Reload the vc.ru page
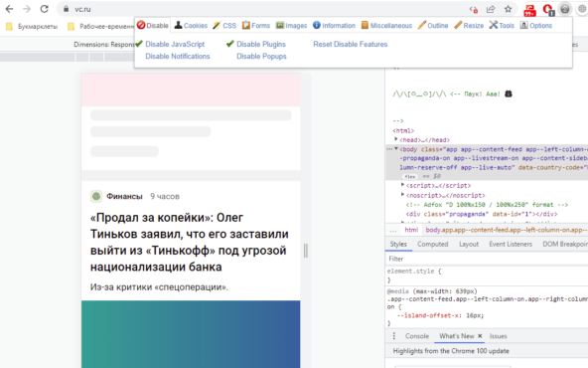Image resolution: width=588 pixels, height=368 pixels. (45, 9)
